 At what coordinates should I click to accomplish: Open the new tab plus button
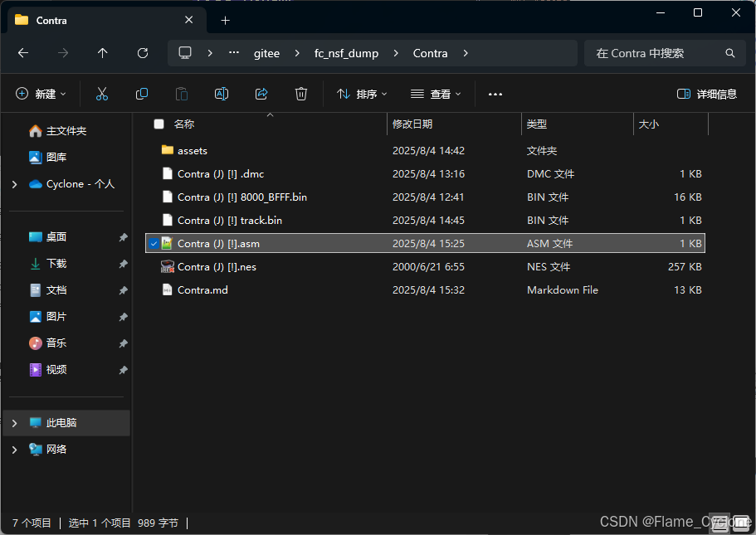pyautogui.click(x=225, y=20)
